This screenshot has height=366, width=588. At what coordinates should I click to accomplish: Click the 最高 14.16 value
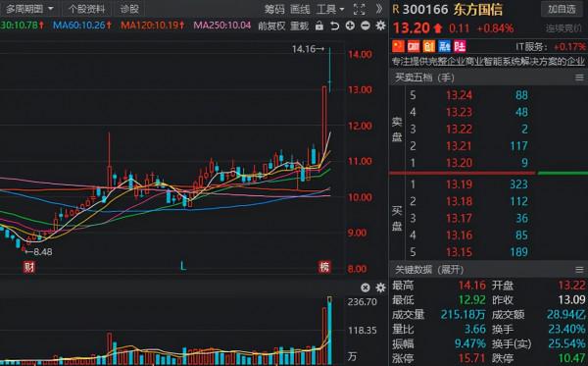472,286
